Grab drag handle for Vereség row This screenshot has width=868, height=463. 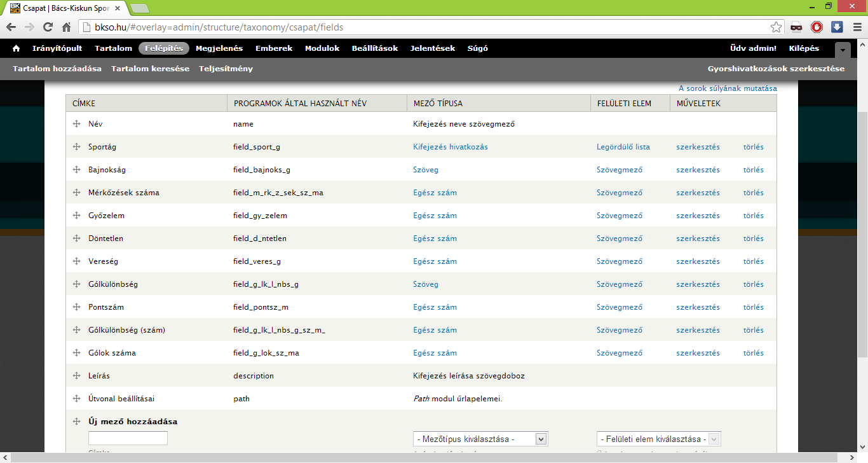pos(76,261)
